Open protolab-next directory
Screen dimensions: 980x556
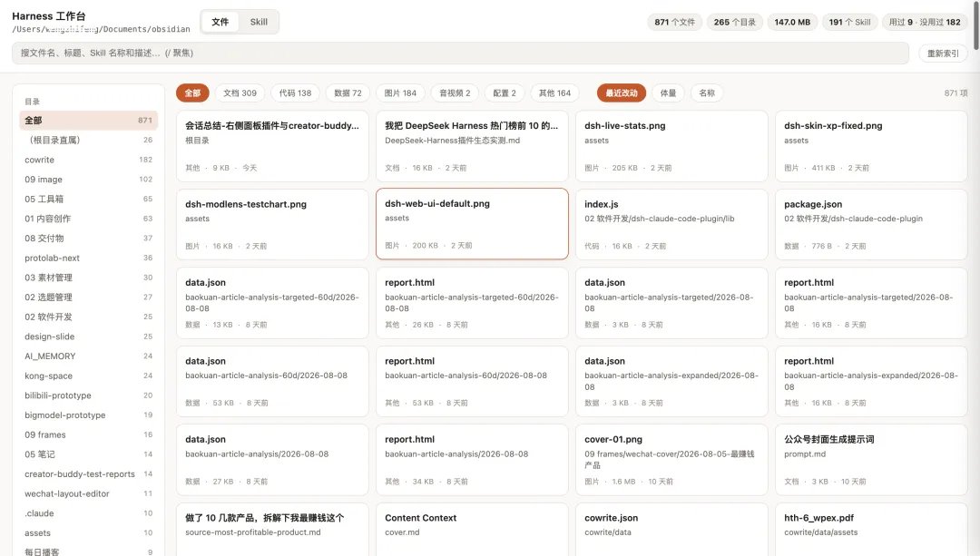pos(88,258)
